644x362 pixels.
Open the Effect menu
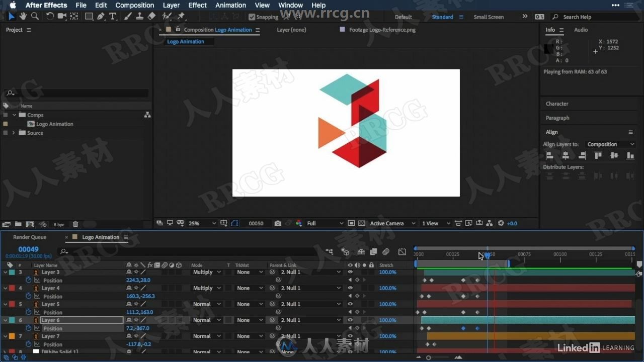[x=197, y=5]
